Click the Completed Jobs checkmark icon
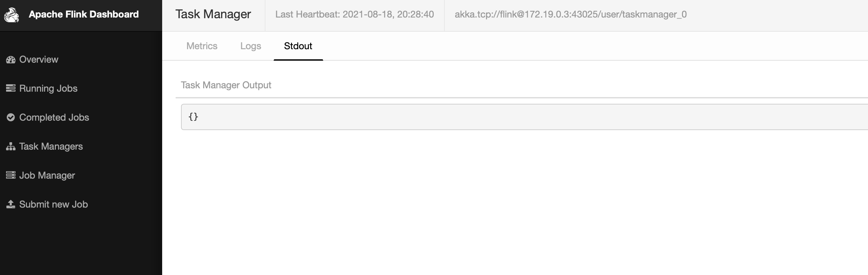868x275 pixels. pos(11,117)
